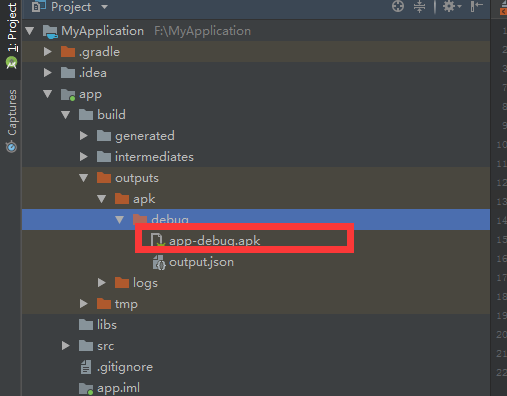This screenshot has height=396, width=507.
Task: Collapse the outputs folder arrow
Action: [84, 178]
